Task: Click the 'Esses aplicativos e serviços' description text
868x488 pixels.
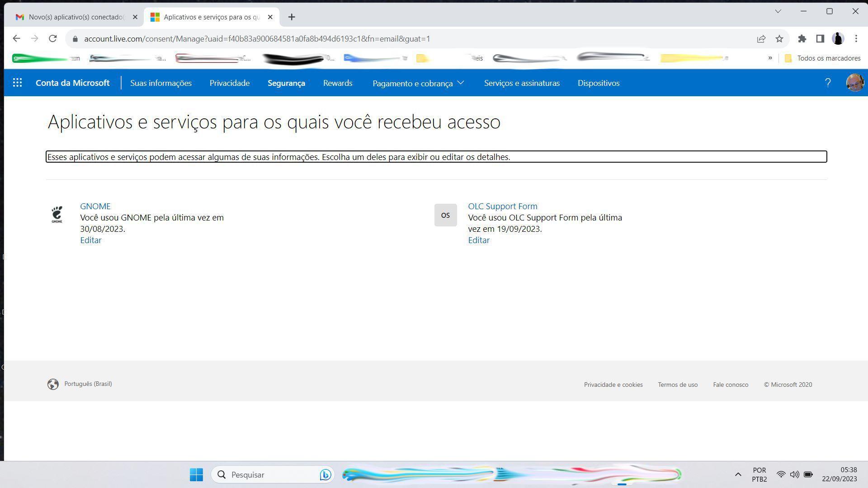Action: (x=436, y=157)
